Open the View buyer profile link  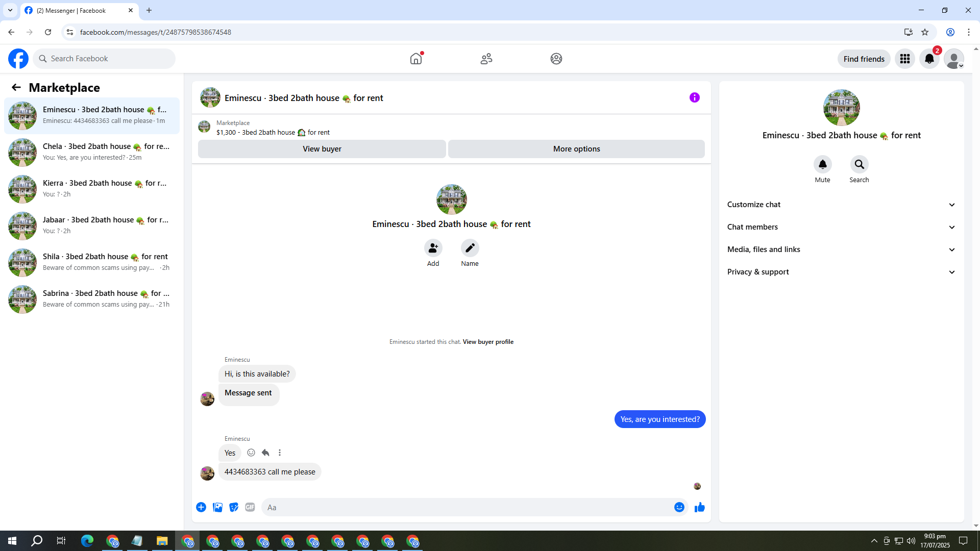pos(488,342)
